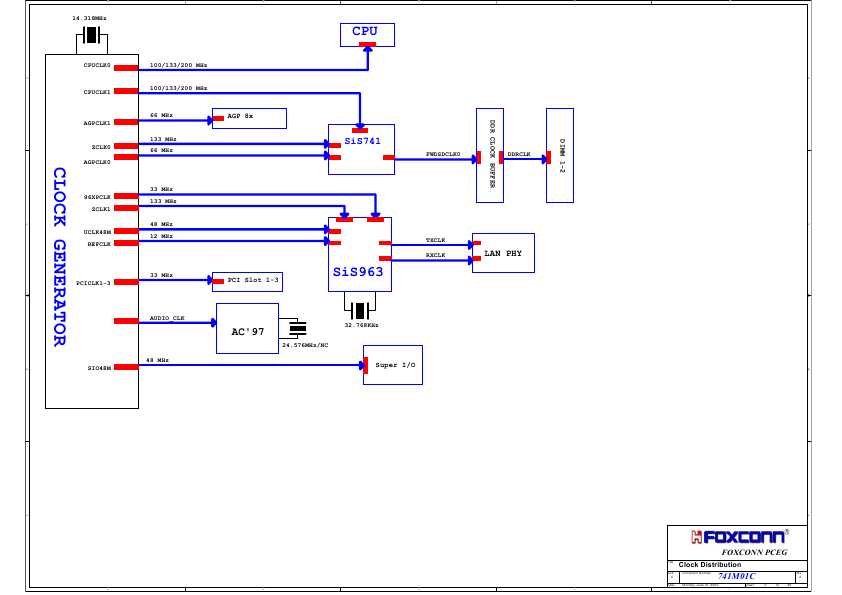Click the 48 MHz label on SIO48M line
The height and width of the screenshot is (595, 842).
[x=157, y=360]
